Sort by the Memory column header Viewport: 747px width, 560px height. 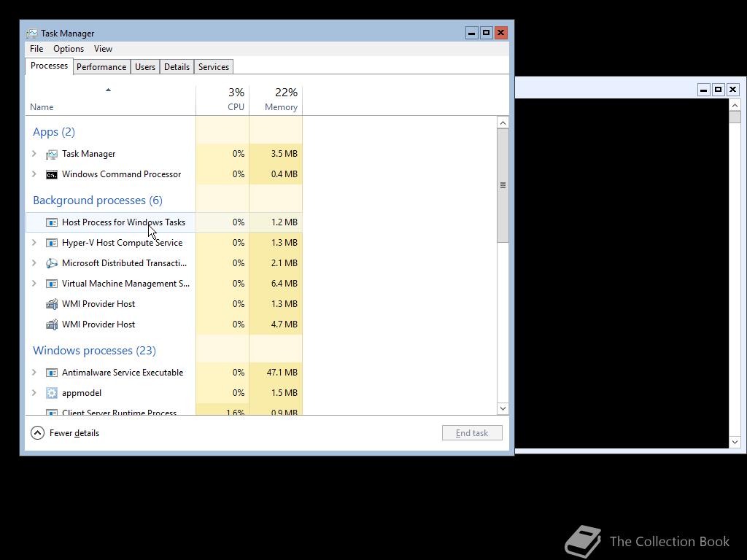pyautogui.click(x=276, y=101)
